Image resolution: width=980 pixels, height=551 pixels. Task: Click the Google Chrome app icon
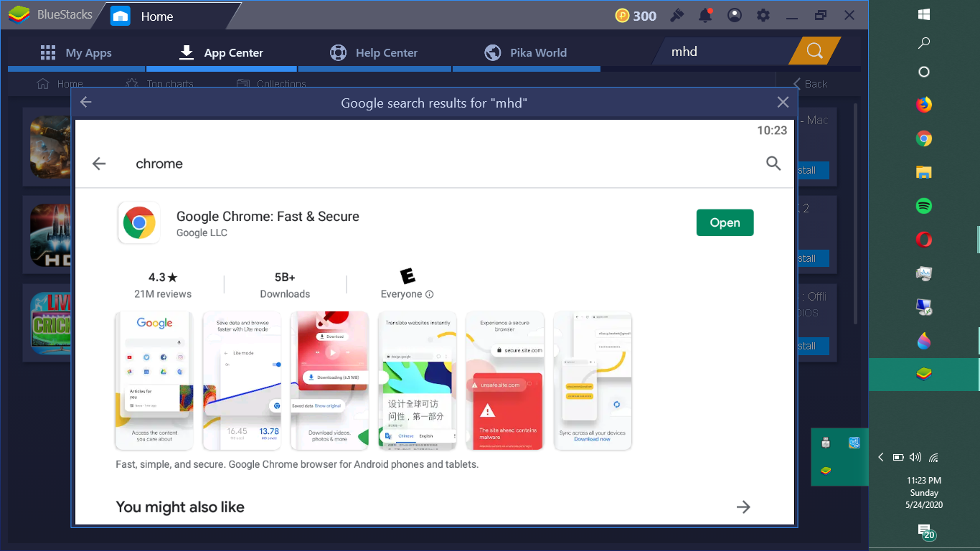tap(139, 223)
